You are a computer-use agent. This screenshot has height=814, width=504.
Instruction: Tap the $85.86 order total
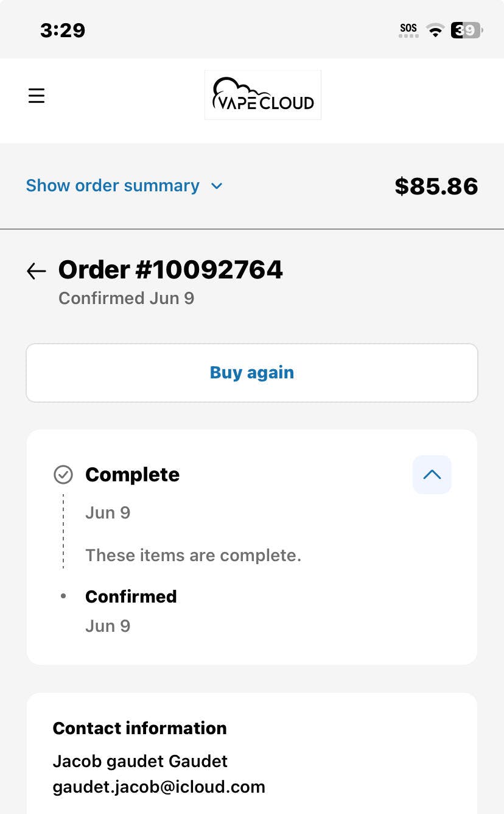coord(436,186)
